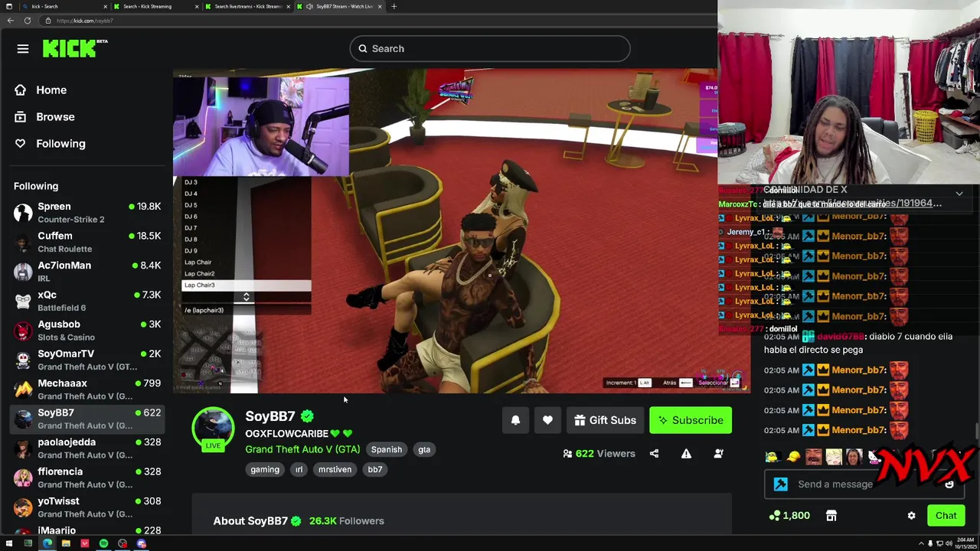Open Cuffem's channel in Following list
Screen dimensions: 980x551
coord(88,242)
